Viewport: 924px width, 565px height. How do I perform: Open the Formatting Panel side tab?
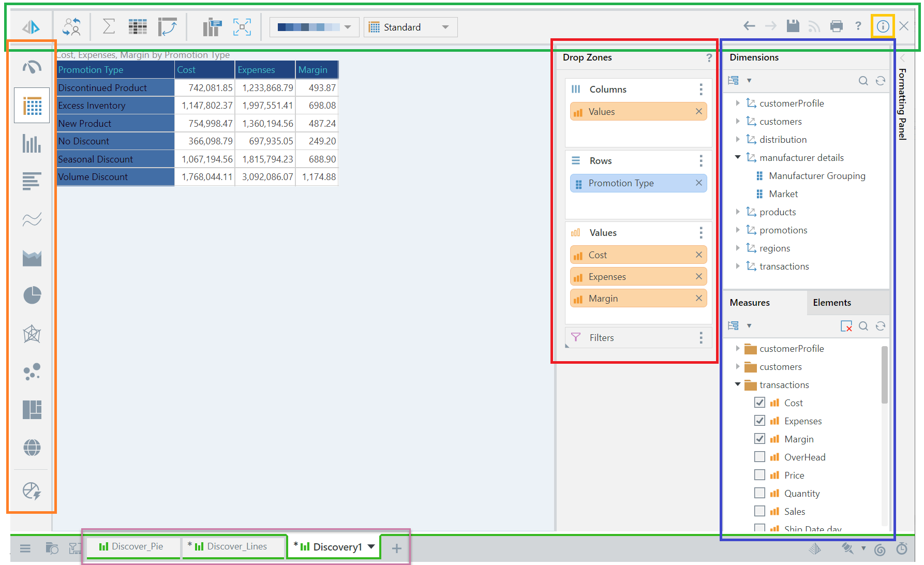click(902, 103)
